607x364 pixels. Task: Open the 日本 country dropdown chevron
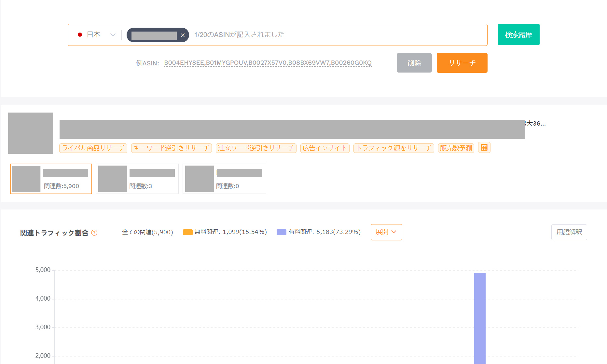pyautogui.click(x=113, y=35)
